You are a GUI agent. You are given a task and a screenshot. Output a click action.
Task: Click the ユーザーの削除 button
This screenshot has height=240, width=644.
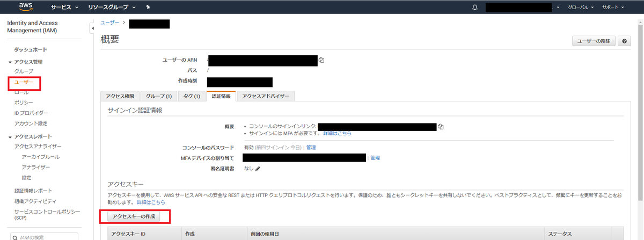[594, 41]
